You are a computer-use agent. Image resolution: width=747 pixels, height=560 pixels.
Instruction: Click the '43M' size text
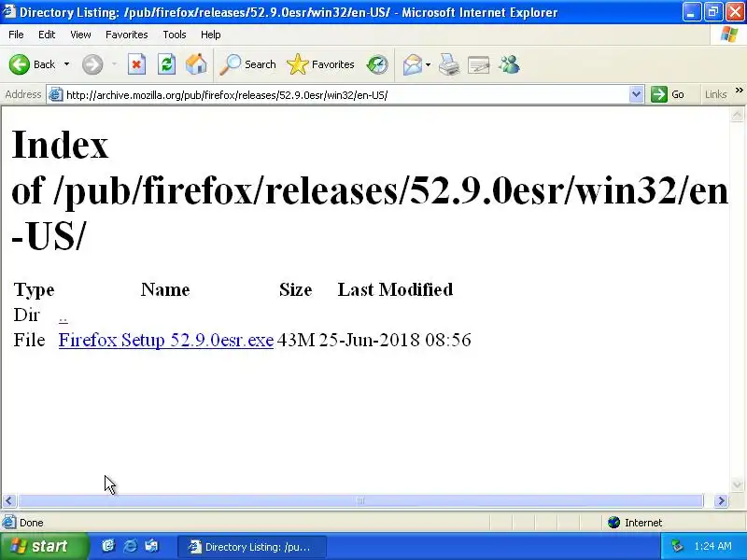tap(296, 340)
